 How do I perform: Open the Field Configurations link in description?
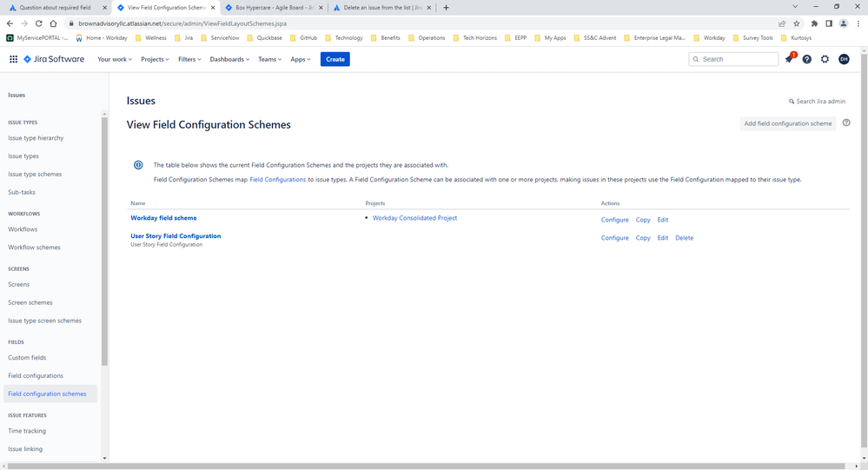277,179
